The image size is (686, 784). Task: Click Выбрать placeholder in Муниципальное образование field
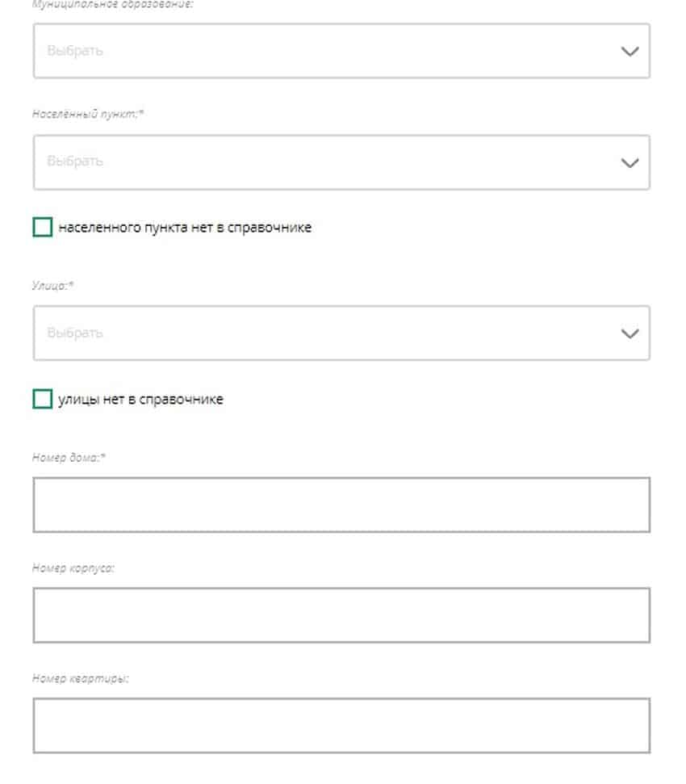click(75, 51)
